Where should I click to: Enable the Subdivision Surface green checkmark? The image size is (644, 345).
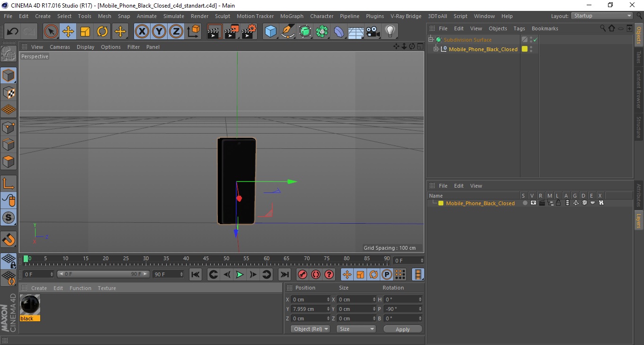pos(535,40)
